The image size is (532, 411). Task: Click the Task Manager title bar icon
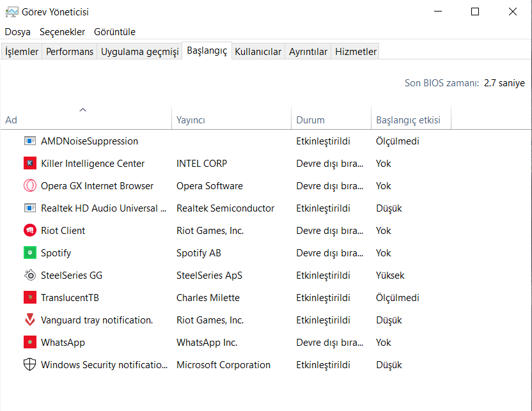tap(12, 12)
